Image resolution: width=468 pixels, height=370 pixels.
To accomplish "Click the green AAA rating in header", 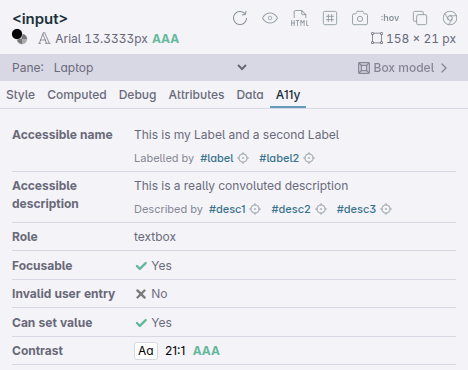I will coord(166,39).
